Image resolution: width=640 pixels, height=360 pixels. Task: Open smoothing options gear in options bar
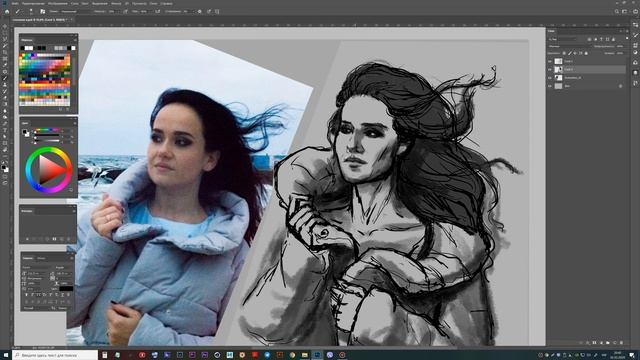click(x=200, y=11)
